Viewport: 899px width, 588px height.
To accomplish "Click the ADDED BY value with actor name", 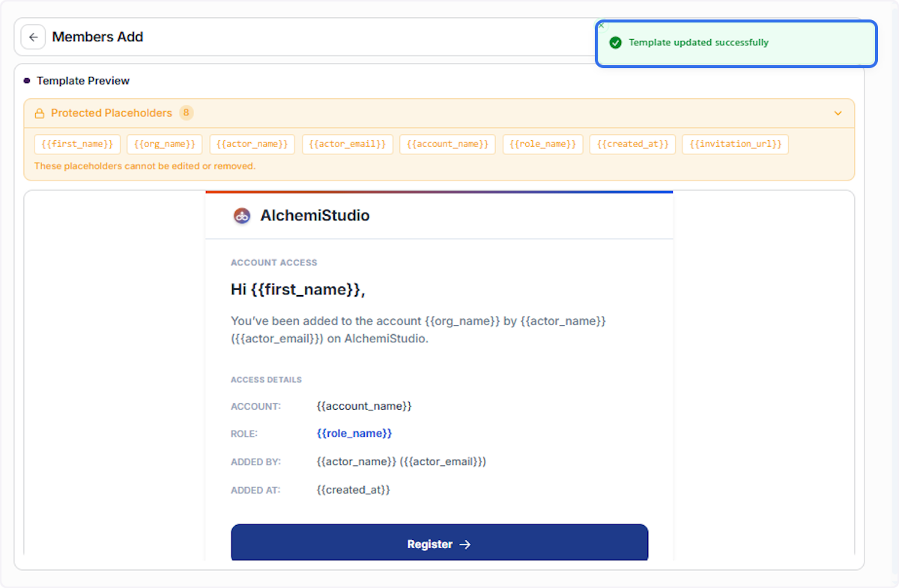I will click(402, 461).
